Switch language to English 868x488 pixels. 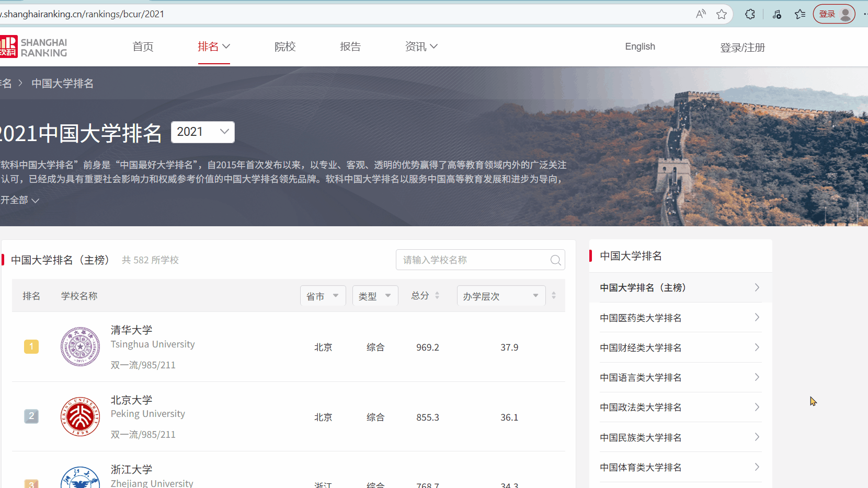click(x=640, y=47)
